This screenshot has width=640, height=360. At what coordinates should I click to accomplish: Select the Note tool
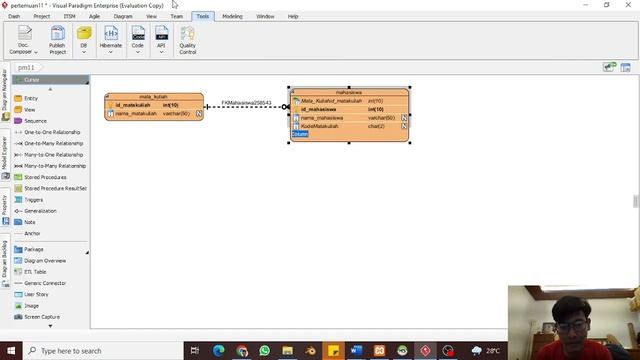(x=29, y=222)
